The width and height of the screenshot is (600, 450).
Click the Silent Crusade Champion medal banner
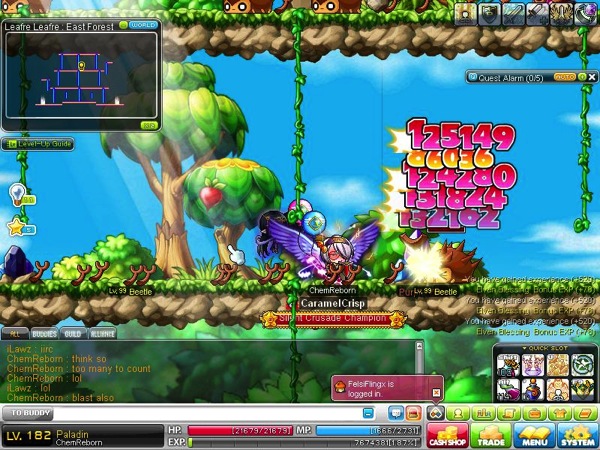[333, 318]
